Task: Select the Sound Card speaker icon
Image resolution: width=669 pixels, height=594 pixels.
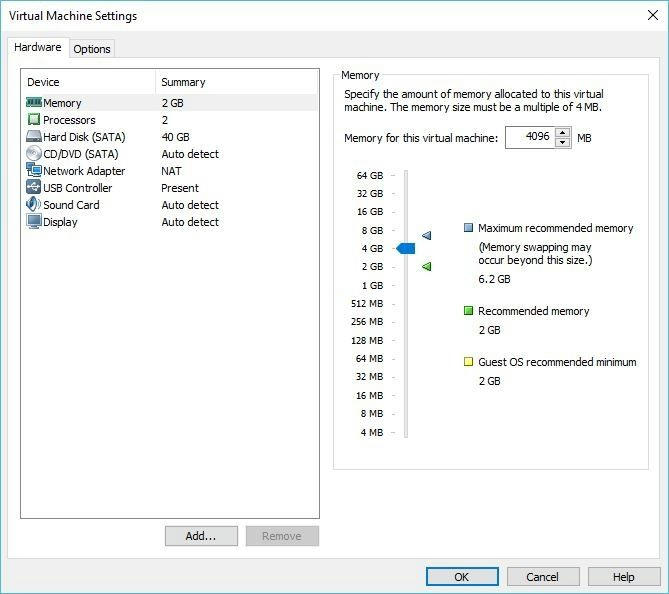Action: [33, 205]
